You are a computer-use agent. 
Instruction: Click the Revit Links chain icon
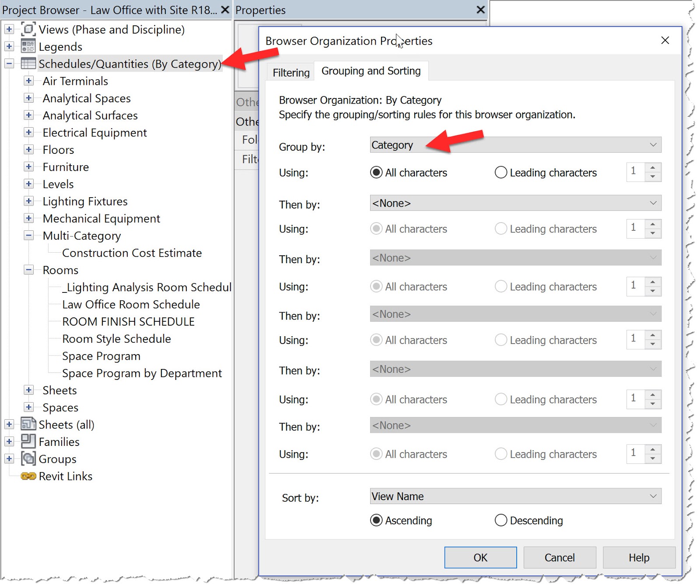pyautogui.click(x=28, y=476)
